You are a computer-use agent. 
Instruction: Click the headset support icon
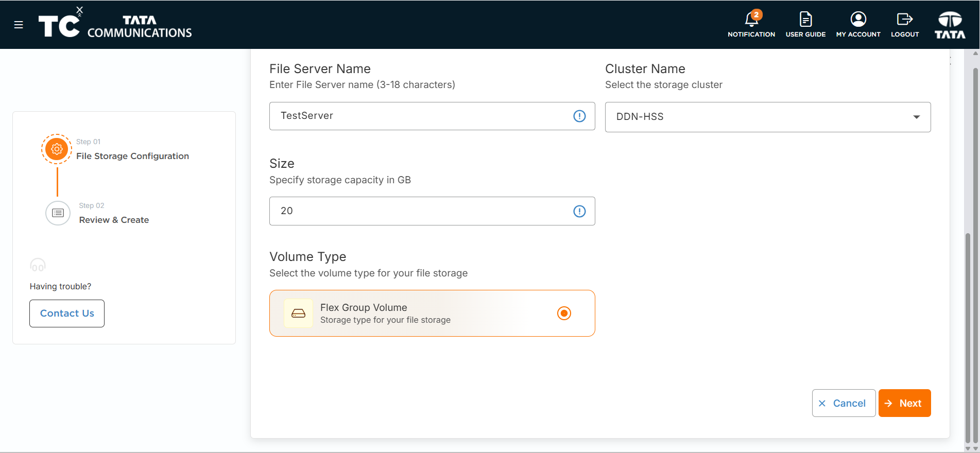point(38,265)
